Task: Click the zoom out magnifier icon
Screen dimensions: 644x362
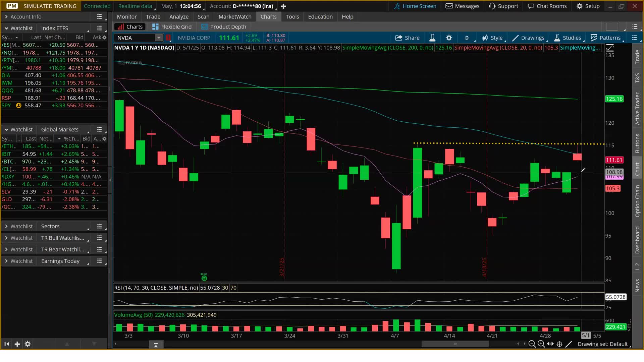Action: click(532, 344)
